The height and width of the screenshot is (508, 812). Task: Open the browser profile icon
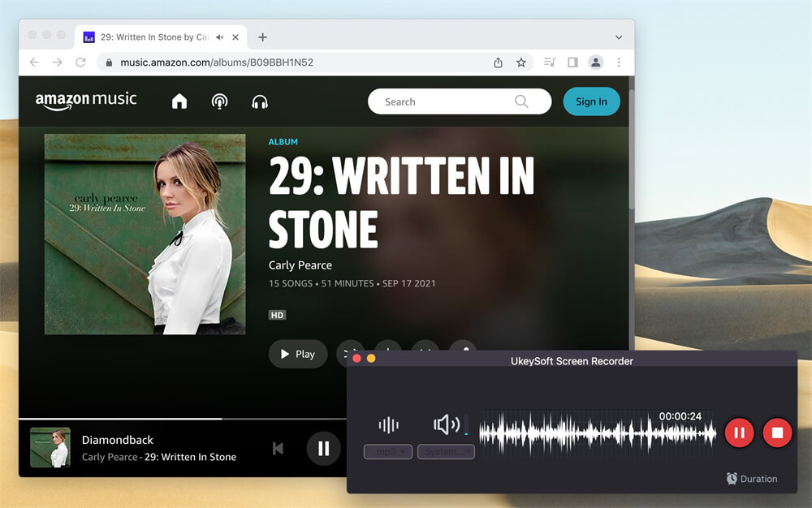click(x=596, y=62)
